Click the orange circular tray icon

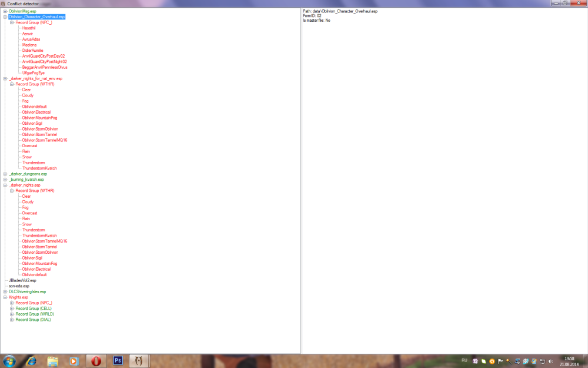492,362
